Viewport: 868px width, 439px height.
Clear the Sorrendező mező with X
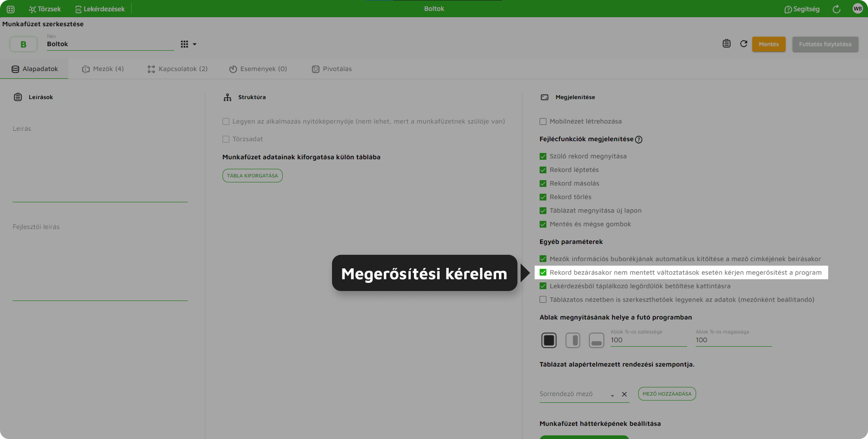624,394
